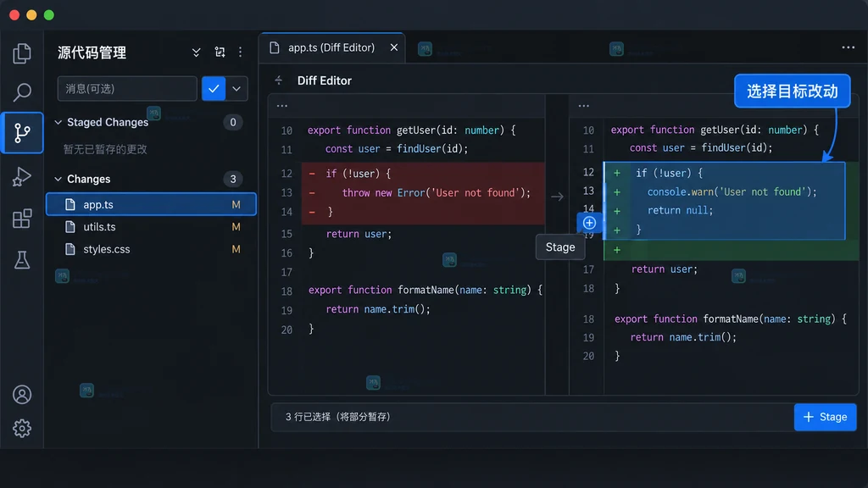The width and height of the screenshot is (868, 488).
Task: Click the M status of app.ts
Action: point(236,205)
